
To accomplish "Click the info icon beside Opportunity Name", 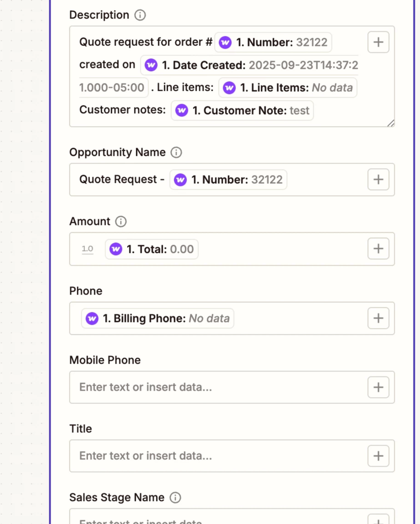I will tap(176, 153).
